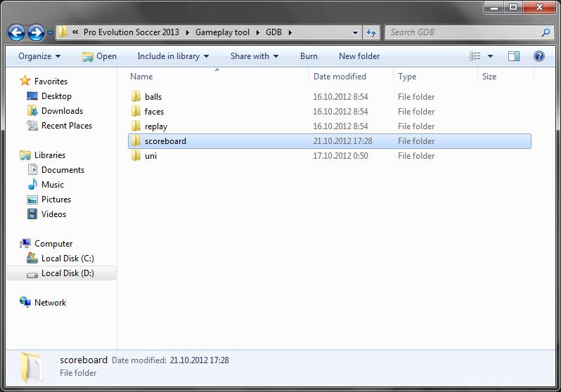Select the faces folder icon
This screenshot has height=392, width=561.
[136, 111]
